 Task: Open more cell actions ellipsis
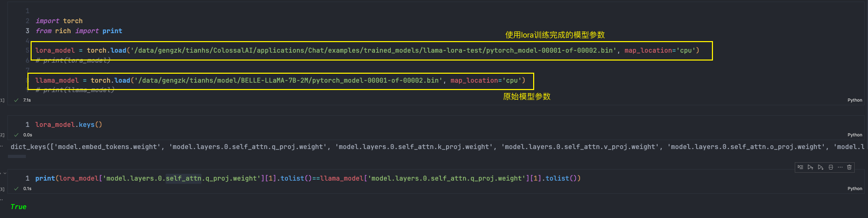(840, 167)
